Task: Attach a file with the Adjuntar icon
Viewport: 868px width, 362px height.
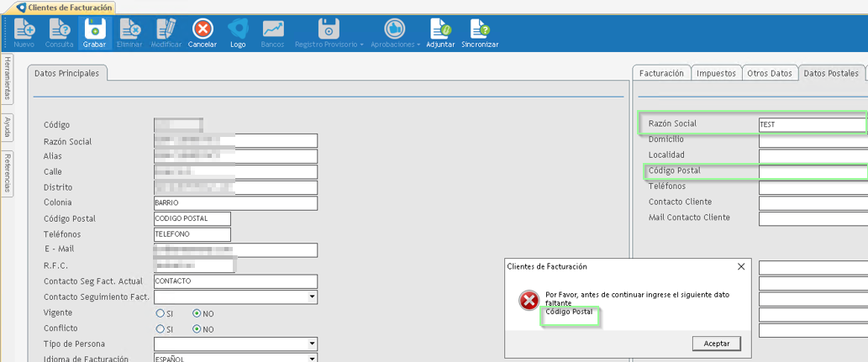Action: [x=440, y=34]
